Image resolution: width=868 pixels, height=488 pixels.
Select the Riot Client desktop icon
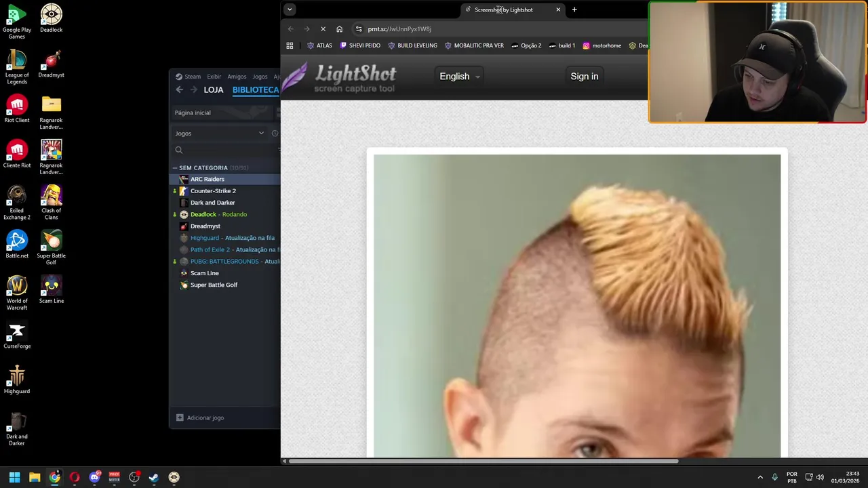coord(17,108)
